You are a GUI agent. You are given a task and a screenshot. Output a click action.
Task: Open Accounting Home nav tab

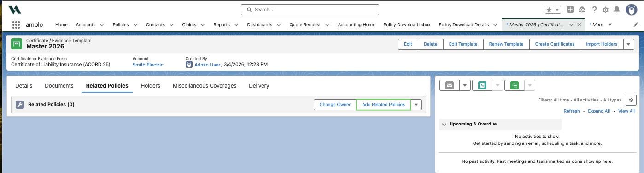pos(357,25)
